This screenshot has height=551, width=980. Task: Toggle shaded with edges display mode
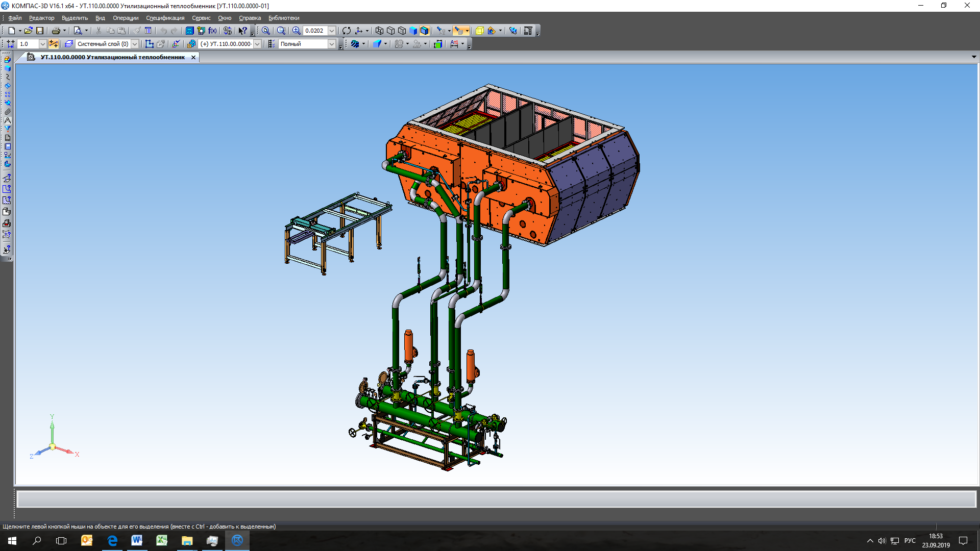click(424, 31)
